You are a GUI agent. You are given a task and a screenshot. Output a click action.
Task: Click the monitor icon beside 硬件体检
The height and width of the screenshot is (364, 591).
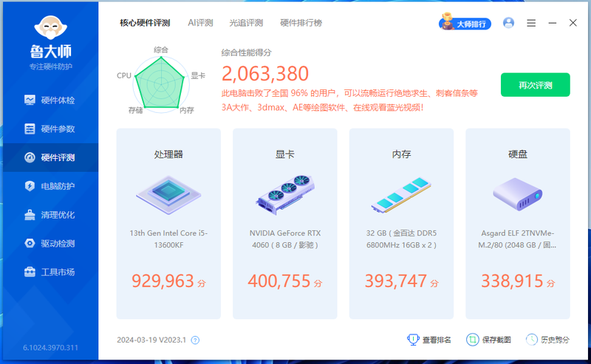point(30,100)
